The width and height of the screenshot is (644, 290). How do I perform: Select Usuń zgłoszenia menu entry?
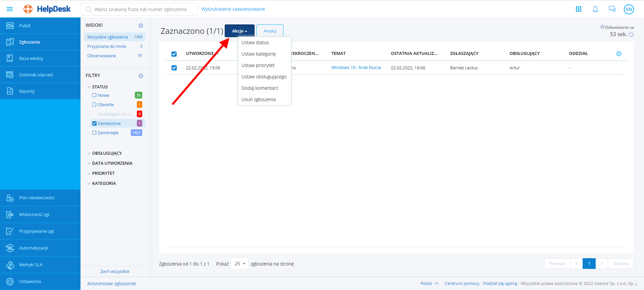pyautogui.click(x=259, y=99)
